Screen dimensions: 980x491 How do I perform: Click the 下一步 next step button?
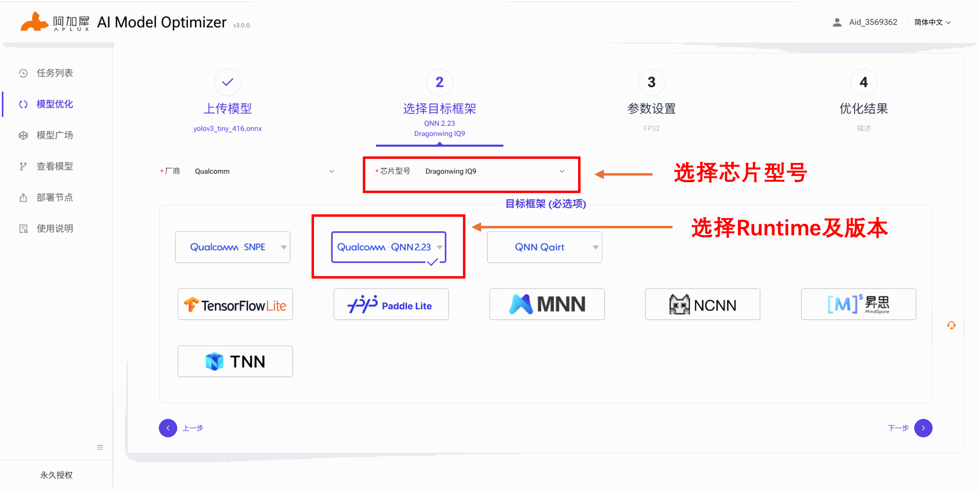coord(923,428)
